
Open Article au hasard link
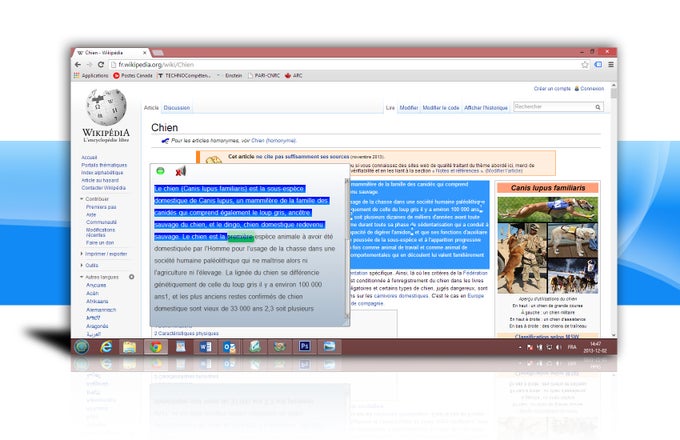[100, 180]
